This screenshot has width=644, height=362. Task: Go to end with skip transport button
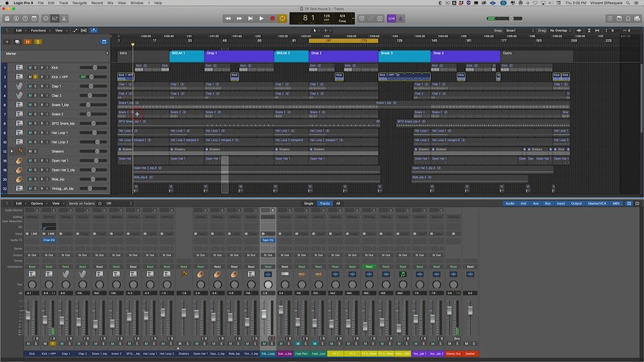tap(250, 19)
